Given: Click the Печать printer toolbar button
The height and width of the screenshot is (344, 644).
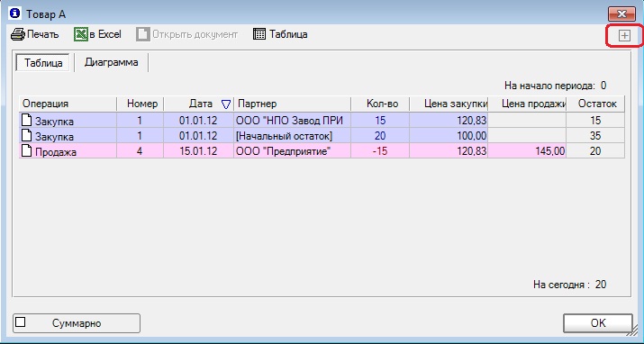Looking at the screenshot, I should coord(35,34).
